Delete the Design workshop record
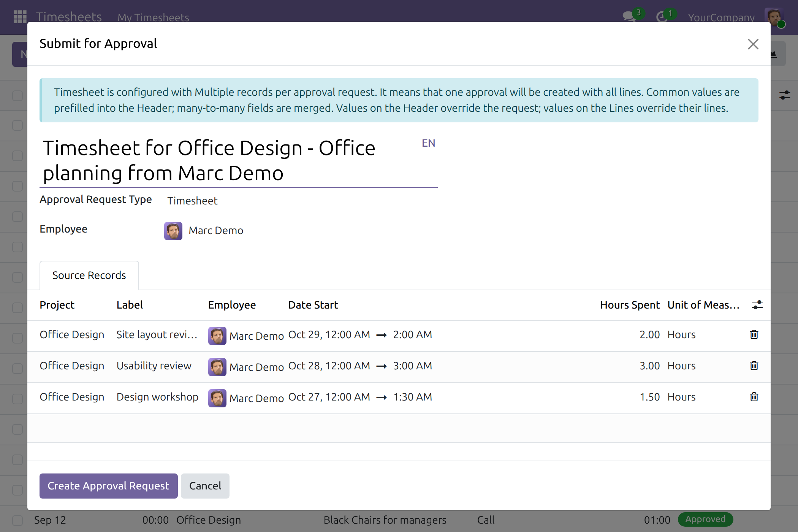 754,397
